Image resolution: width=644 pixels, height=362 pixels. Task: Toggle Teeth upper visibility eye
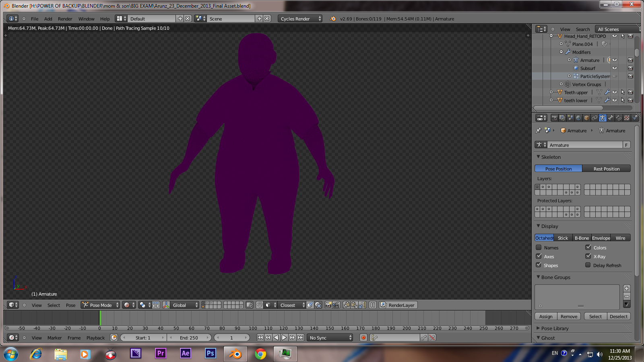click(x=615, y=92)
